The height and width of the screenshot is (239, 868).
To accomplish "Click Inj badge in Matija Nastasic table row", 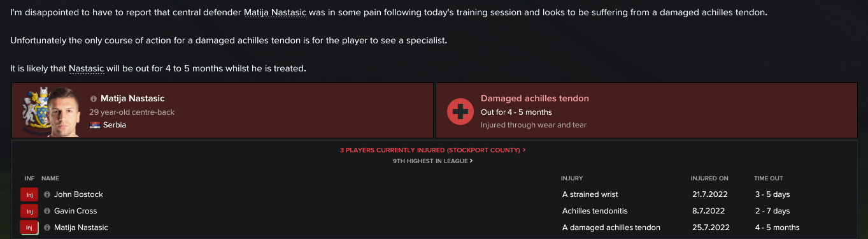I will pyautogui.click(x=29, y=228).
